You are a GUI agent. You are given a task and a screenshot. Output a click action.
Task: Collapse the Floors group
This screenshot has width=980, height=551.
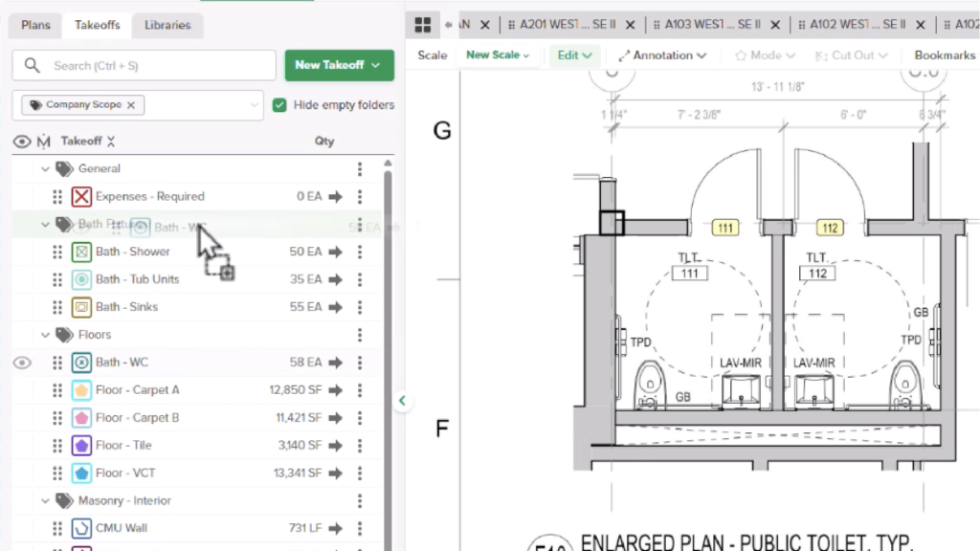tap(45, 334)
